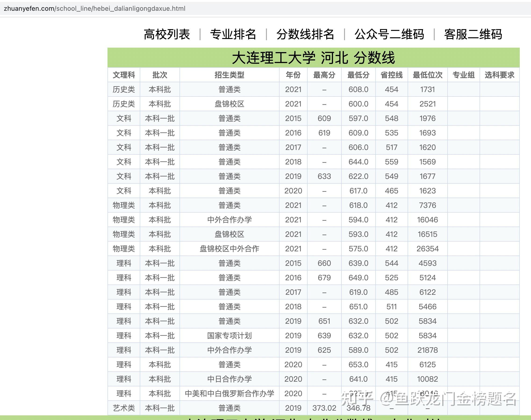531x420 pixels.
Task: Select the 608.0 lowest score cell
Action: coord(358,89)
